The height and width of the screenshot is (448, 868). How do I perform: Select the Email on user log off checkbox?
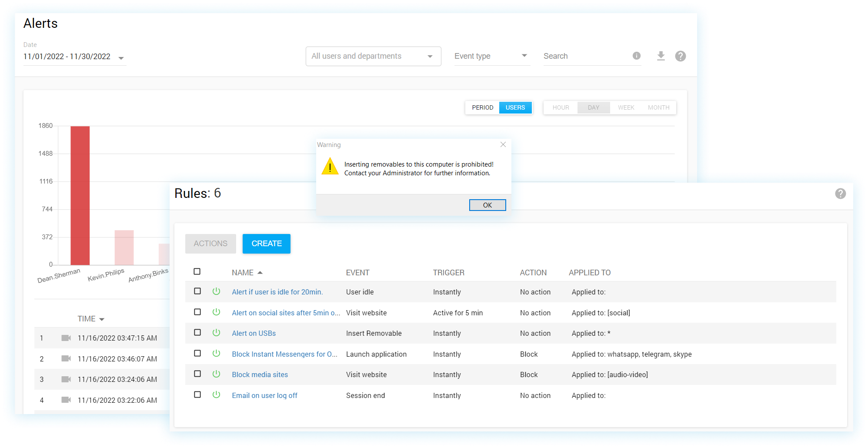coord(197,395)
